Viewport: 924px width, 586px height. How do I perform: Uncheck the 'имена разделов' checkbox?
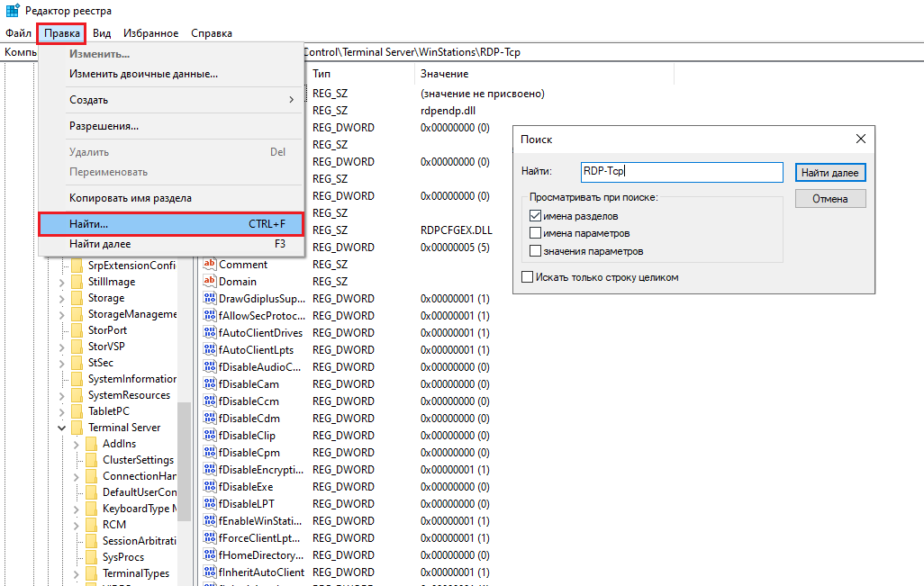click(536, 216)
